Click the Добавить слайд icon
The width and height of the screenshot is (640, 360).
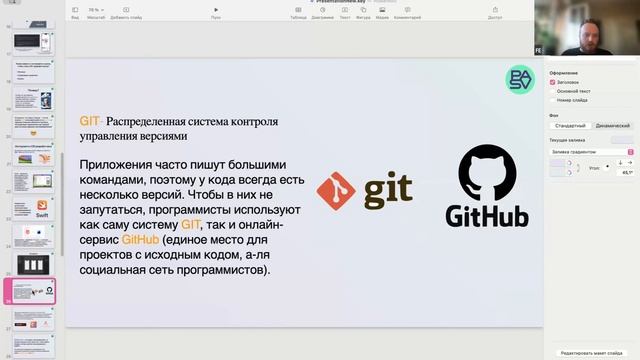click(x=126, y=10)
